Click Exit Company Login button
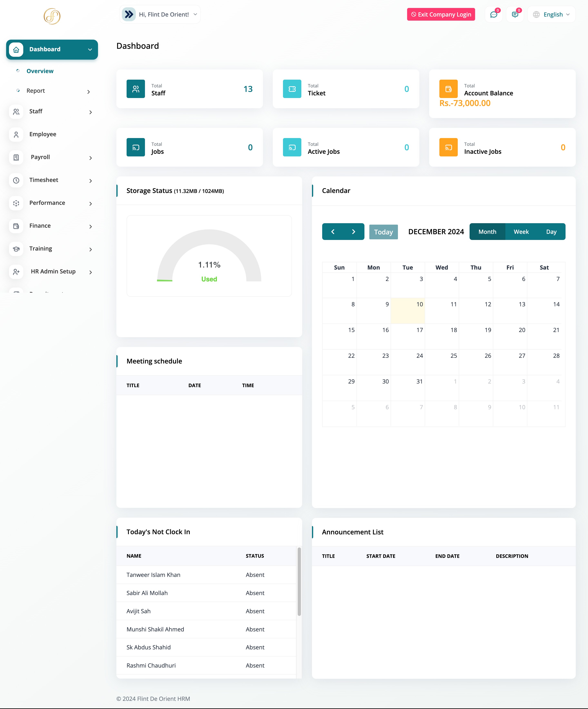588x709 pixels. click(441, 14)
